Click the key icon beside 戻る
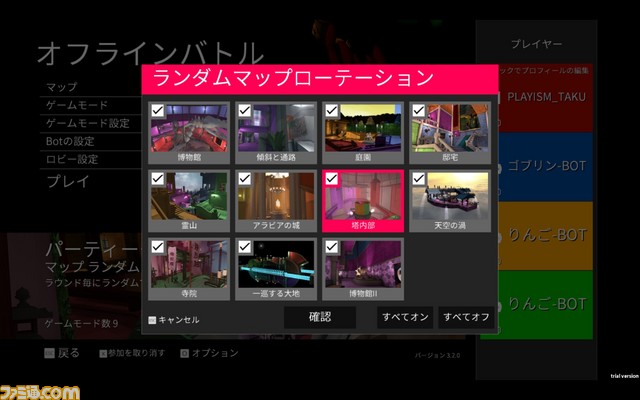The width and height of the screenshot is (640, 400). pos(49,353)
